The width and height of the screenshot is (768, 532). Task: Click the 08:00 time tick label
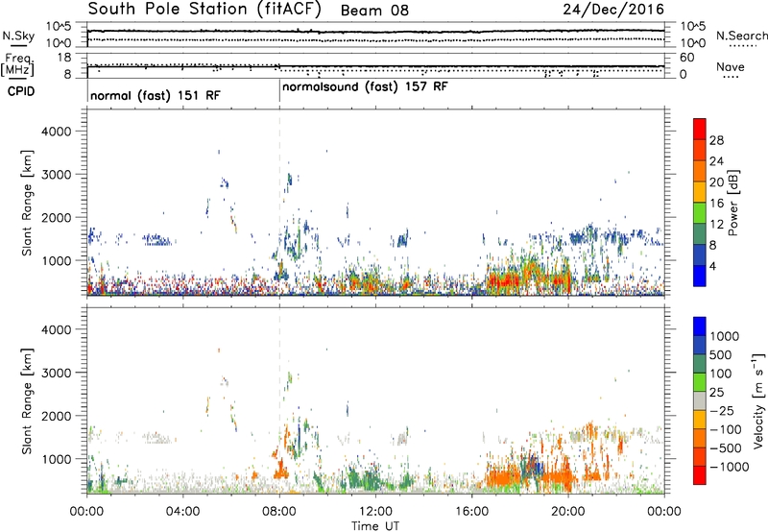click(279, 512)
